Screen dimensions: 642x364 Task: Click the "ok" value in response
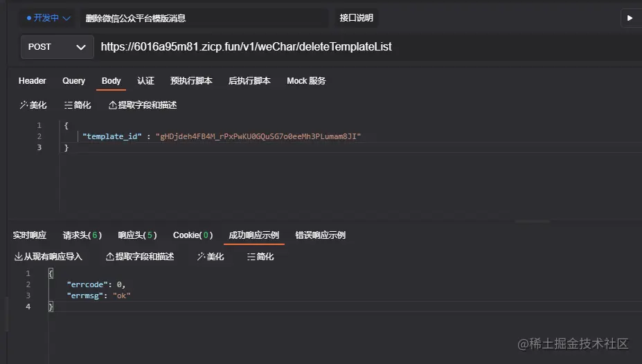point(122,295)
